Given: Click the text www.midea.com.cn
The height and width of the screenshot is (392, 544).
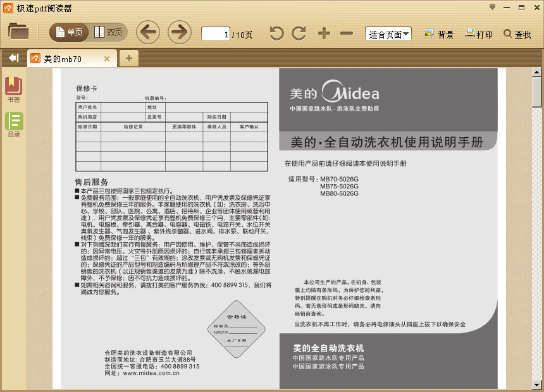Looking at the screenshot, I should tap(151, 373).
